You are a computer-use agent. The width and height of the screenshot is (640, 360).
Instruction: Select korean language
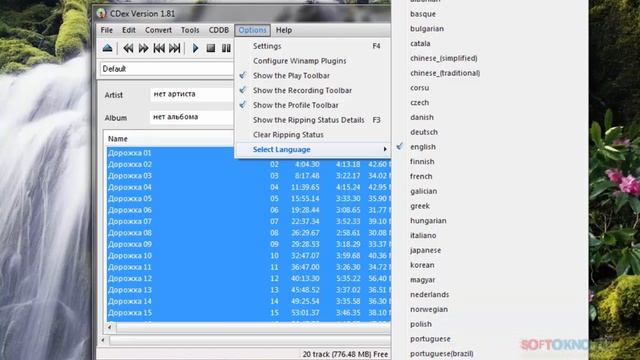click(422, 265)
